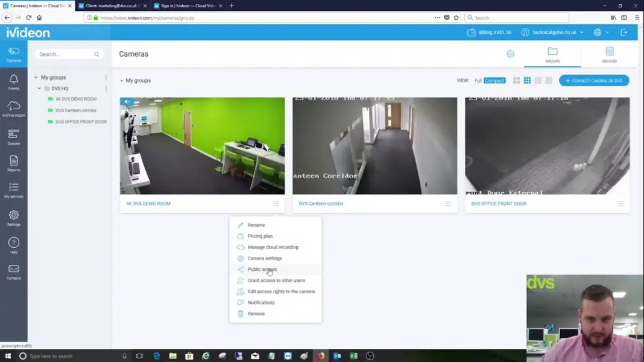Select the third grid layout icon
The width and height of the screenshot is (644, 362).
click(x=538, y=80)
